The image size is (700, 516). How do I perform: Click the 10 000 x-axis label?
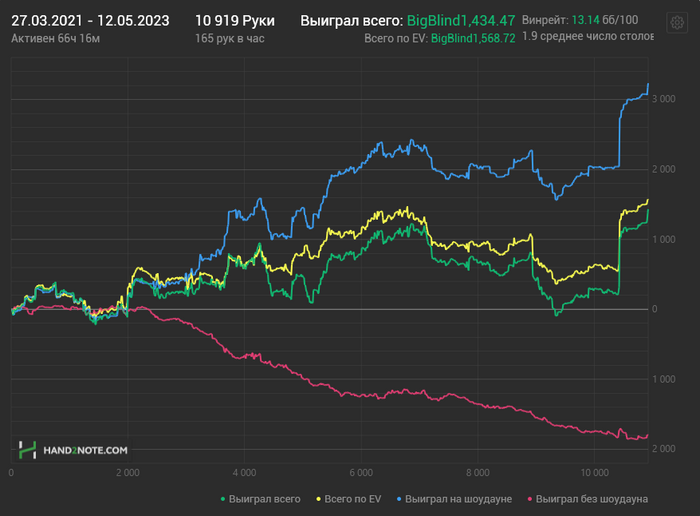(594, 473)
